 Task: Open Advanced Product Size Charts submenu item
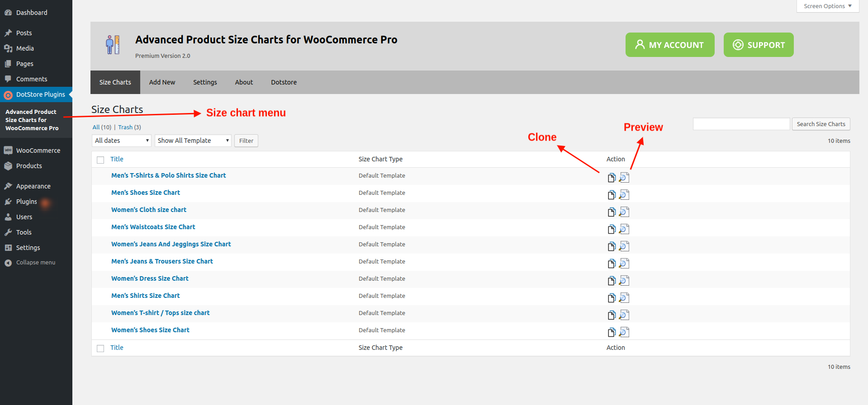32,120
